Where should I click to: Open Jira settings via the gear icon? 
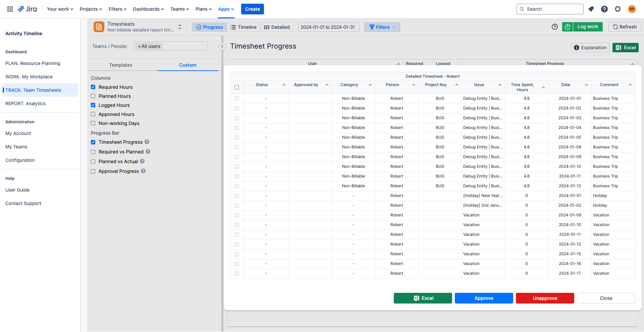coord(618,9)
